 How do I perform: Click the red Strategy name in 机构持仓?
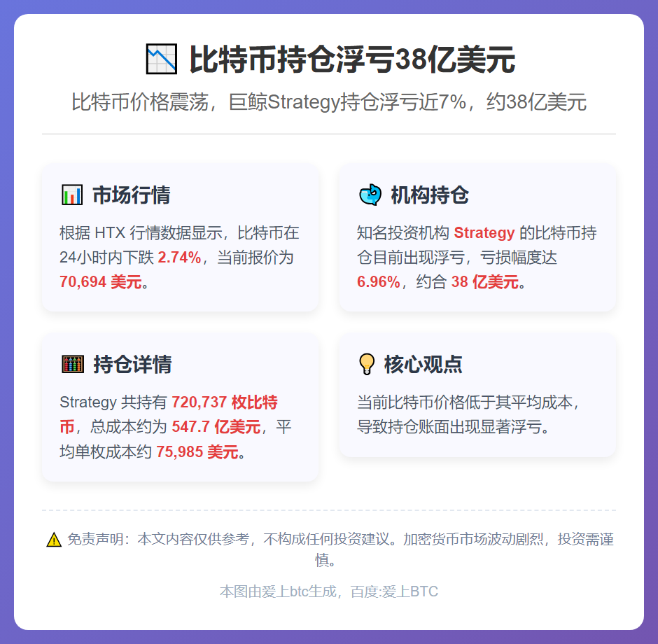pos(484,233)
